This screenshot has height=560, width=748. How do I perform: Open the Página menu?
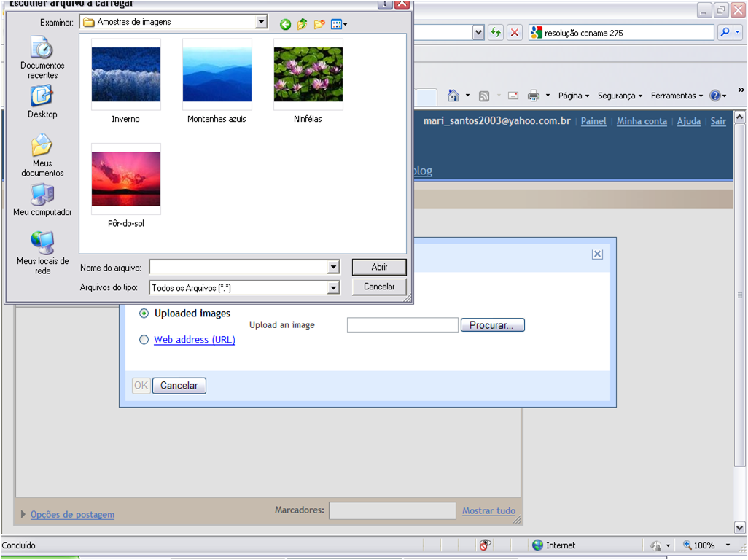574,96
